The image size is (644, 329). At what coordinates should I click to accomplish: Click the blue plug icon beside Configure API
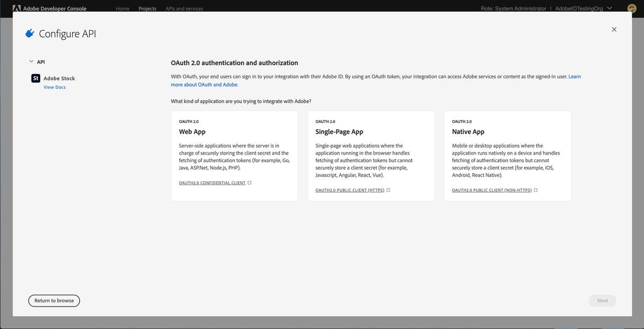[x=30, y=33]
